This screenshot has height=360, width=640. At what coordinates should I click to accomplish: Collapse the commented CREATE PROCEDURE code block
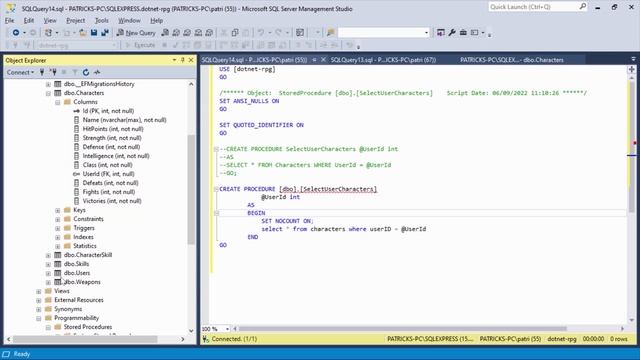click(216, 149)
